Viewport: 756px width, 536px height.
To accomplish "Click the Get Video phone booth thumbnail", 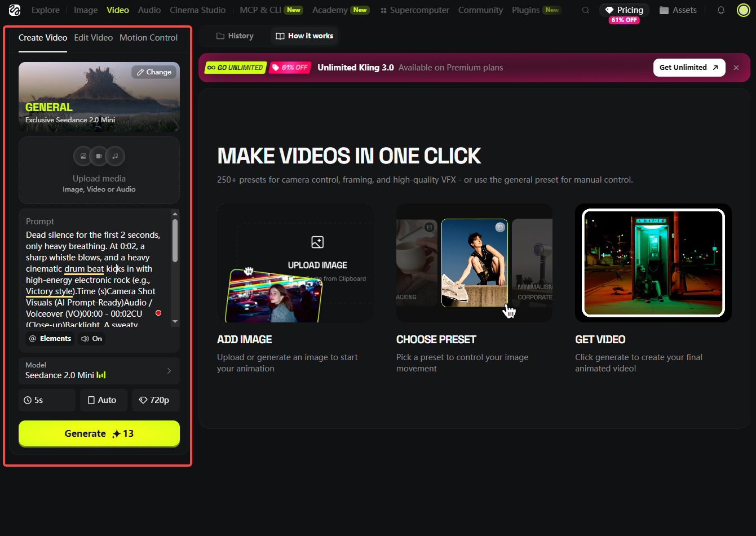I will click(653, 263).
